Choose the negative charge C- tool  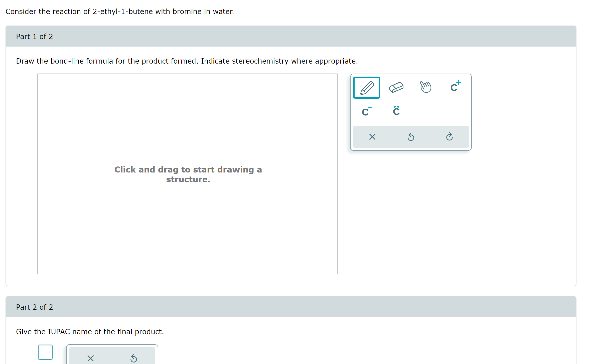tap(366, 111)
